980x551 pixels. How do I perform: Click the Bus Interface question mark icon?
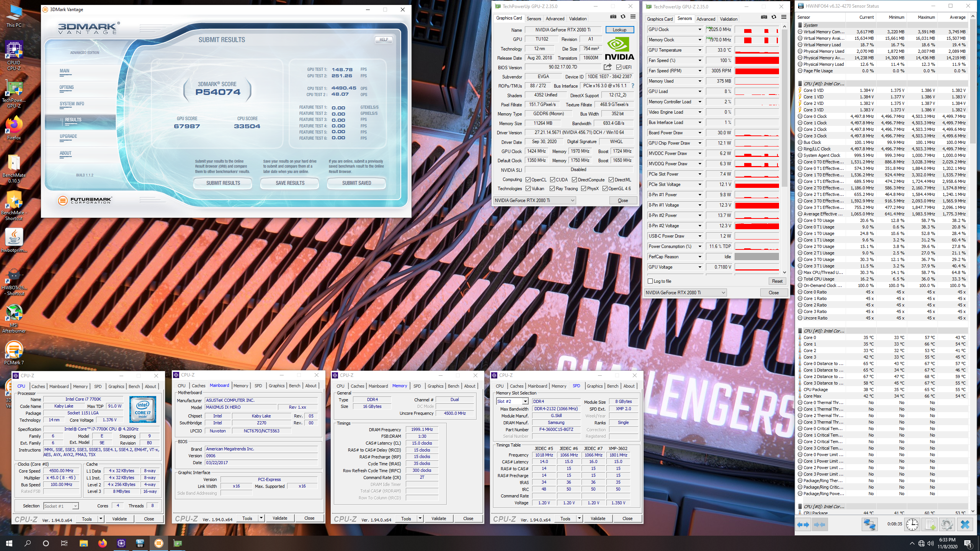633,86
